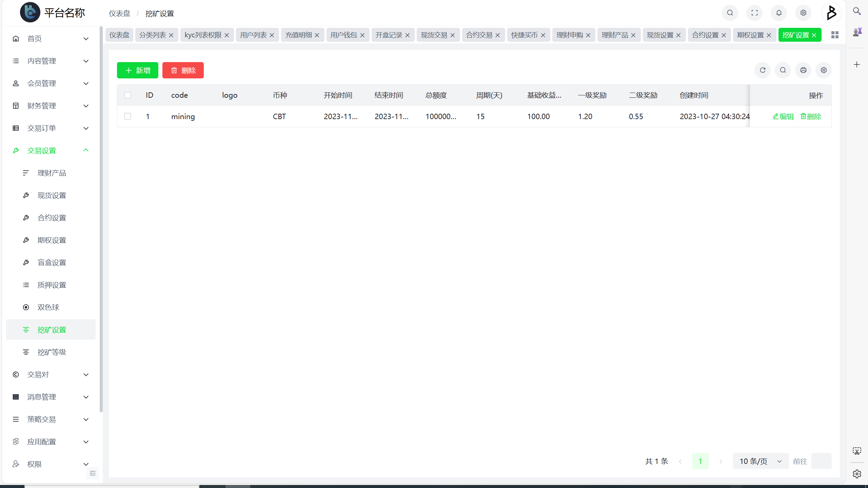Image resolution: width=868 pixels, height=488 pixels.
Task: Switch to the 现货交易 tab
Action: [434, 35]
